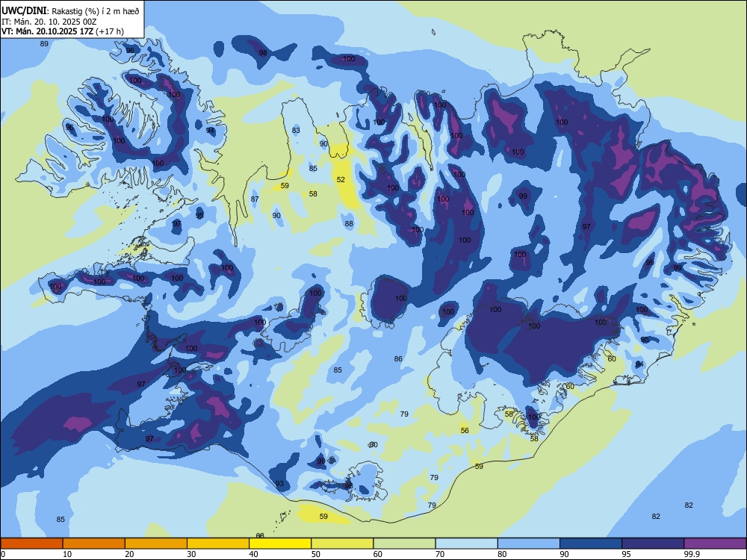Click the humidity value 83 on the map
The height and width of the screenshot is (560, 747).
[296, 131]
